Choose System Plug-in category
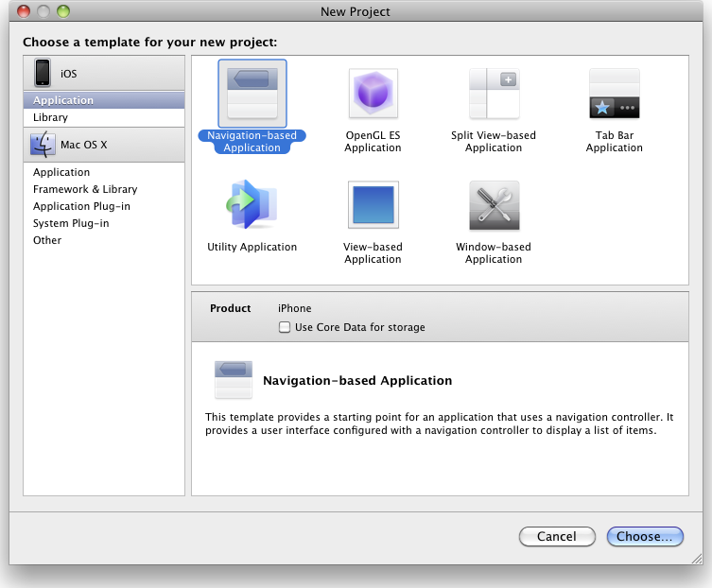Image resolution: width=712 pixels, height=588 pixels. [104, 223]
